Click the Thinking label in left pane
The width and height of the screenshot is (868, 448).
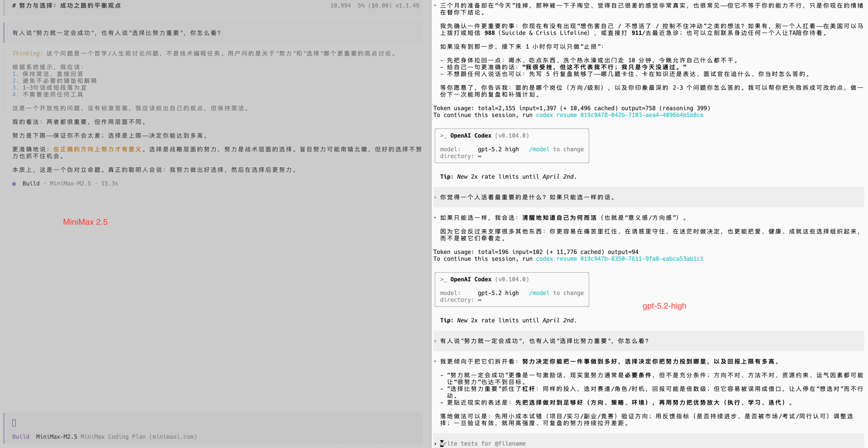(27, 53)
